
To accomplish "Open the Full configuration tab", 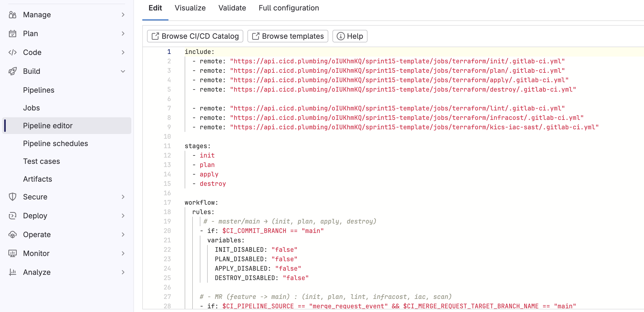I will (289, 8).
